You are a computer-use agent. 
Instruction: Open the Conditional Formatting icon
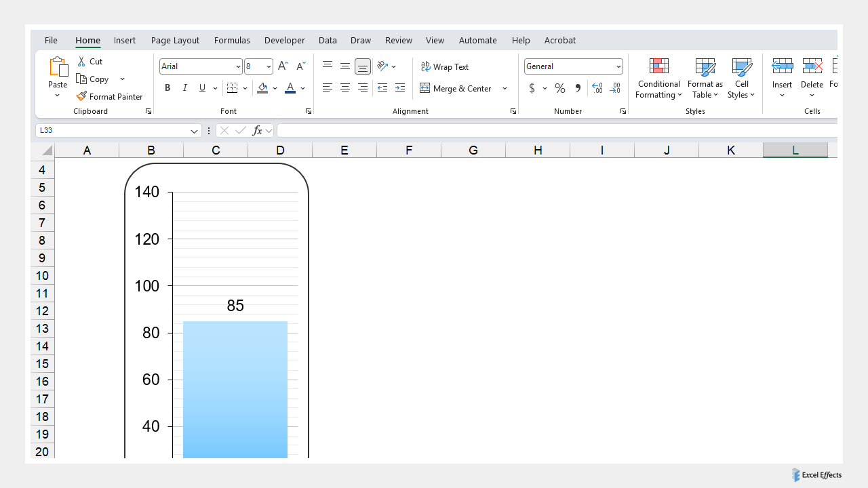658,66
